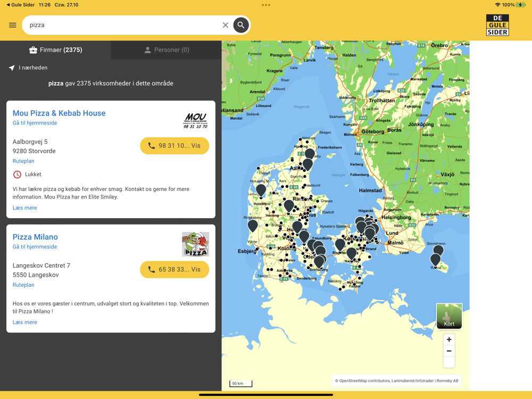The width and height of the screenshot is (532, 399).
Task: Open De Gule Sider logo
Action: [x=497, y=25]
